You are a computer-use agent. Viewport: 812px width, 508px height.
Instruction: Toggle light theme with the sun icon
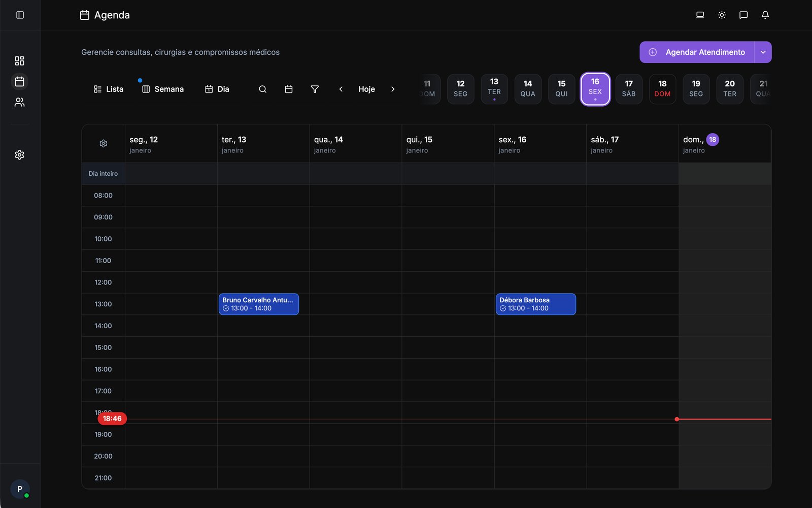722,15
